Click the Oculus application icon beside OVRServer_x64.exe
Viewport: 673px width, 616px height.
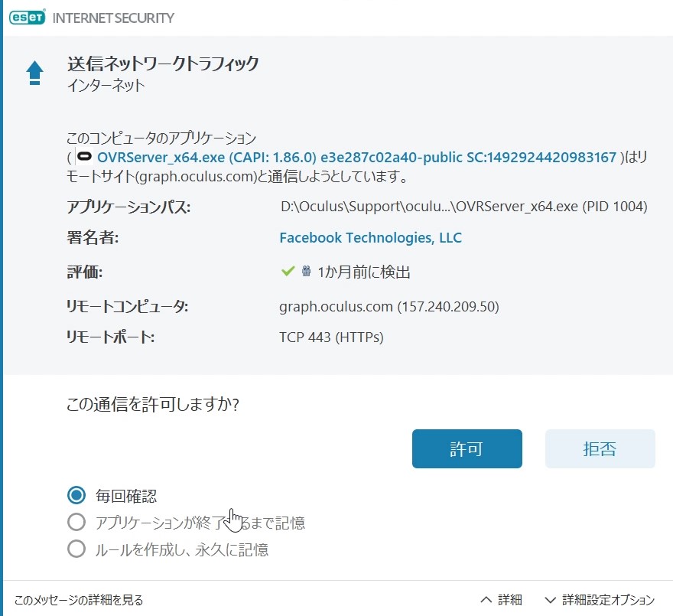coord(85,156)
